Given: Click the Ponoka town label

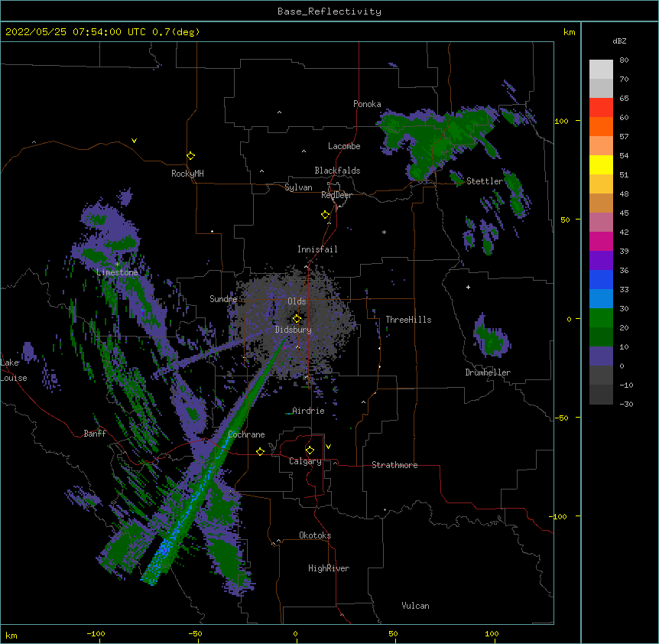Looking at the screenshot, I should click(367, 104).
